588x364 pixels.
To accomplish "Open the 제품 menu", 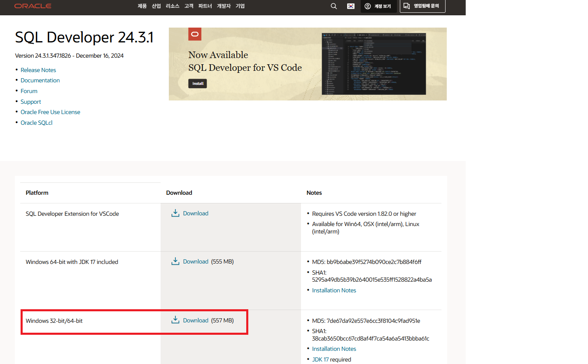I will point(142,6).
